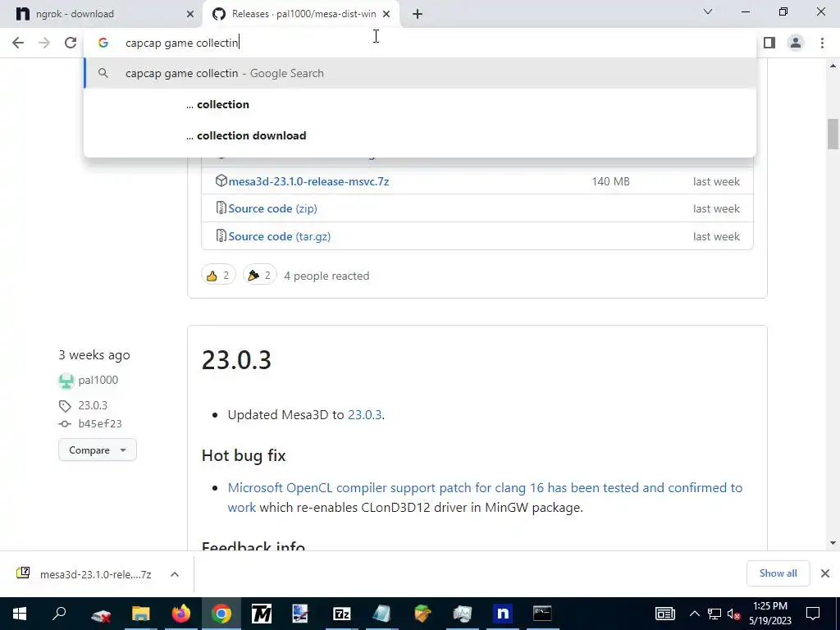
Task: Open commit b45ef23
Action: click(100, 424)
